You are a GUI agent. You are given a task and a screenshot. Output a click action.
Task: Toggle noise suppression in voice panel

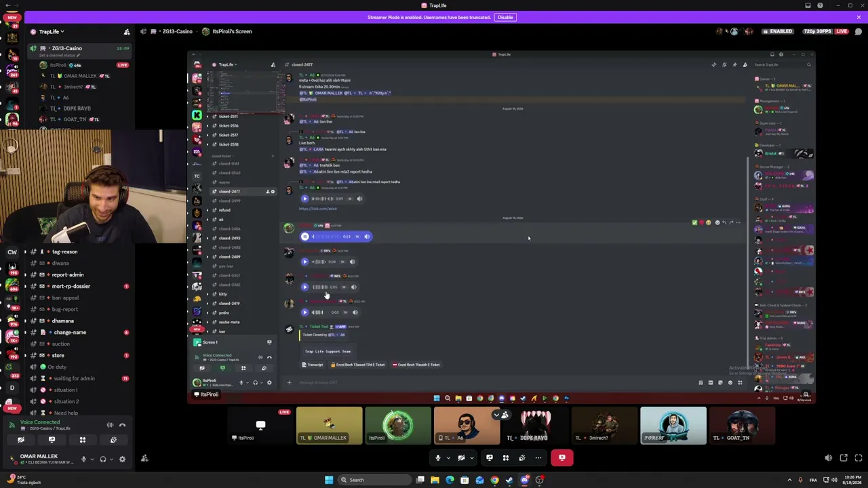point(110,425)
